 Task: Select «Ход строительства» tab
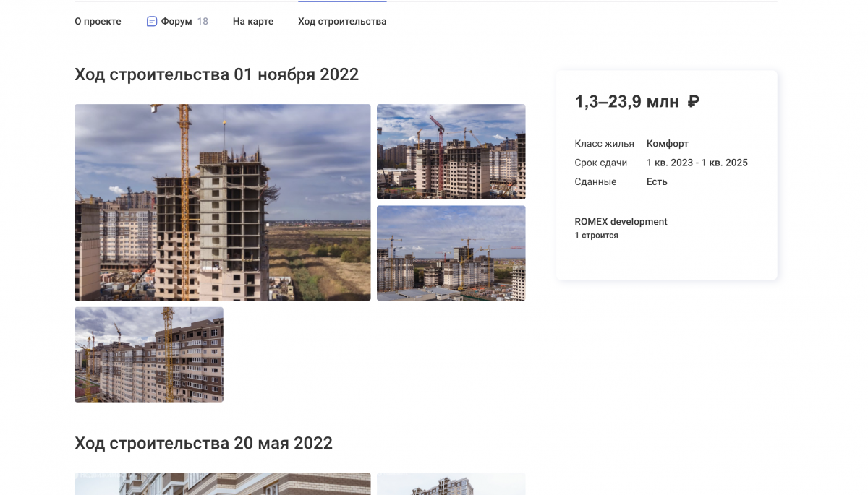click(x=342, y=22)
